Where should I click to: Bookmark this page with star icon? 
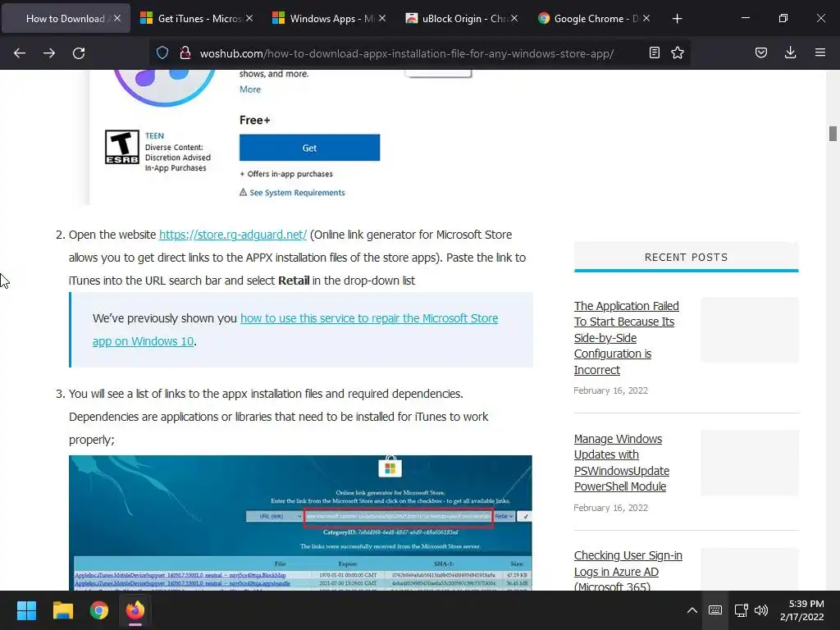coord(678,52)
